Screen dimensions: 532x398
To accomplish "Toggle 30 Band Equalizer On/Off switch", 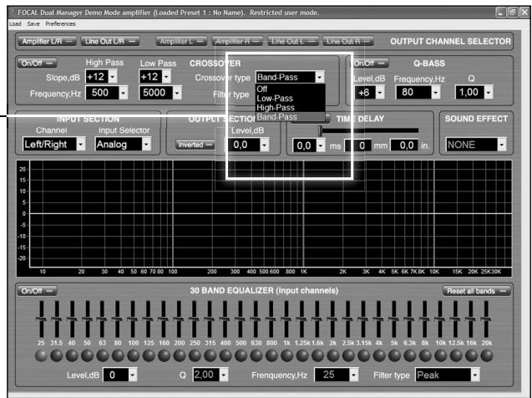I will pos(37,291).
